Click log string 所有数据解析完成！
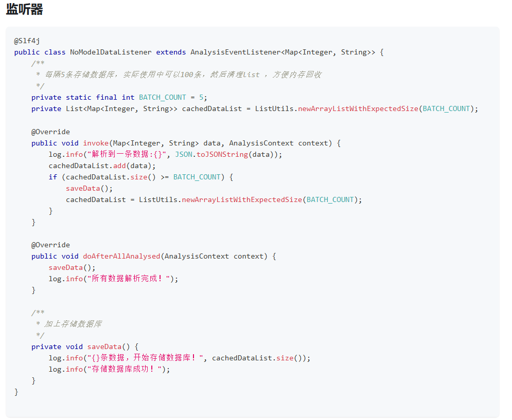Screen dimensions: 512x420 click(128, 279)
